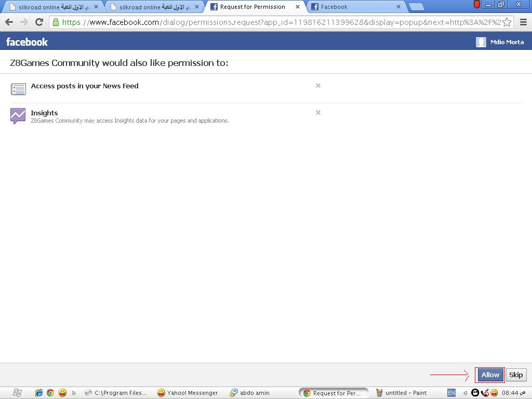Viewport: 532px width, 399px height.
Task: Show hidden system tray icons
Action: click(x=465, y=393)
